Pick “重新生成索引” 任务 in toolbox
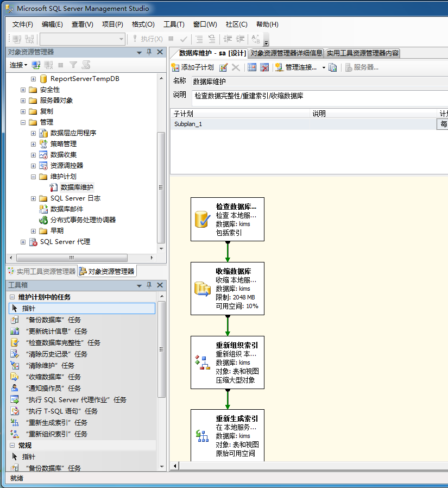 [49, 422]
